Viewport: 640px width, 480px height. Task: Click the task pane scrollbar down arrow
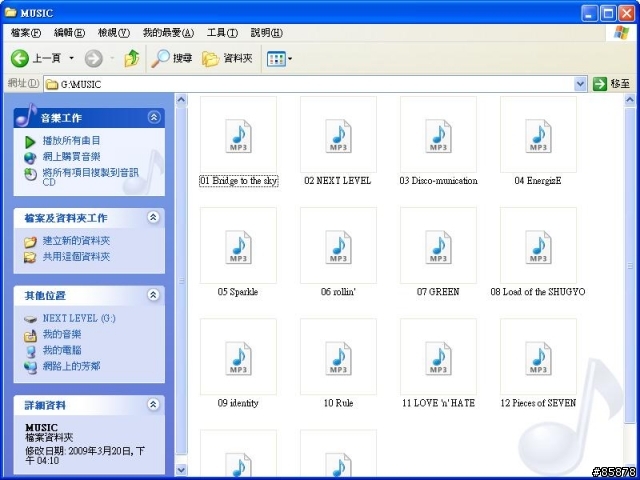pos(181,470)
